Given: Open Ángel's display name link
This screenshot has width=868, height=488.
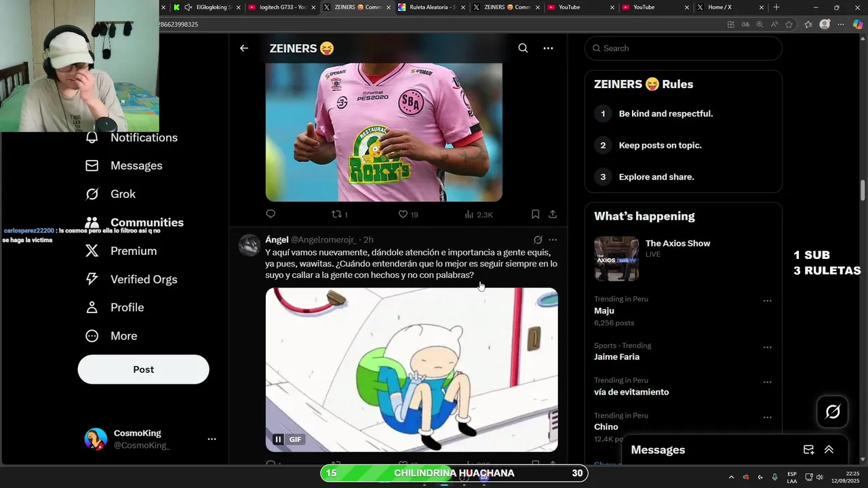Looking at the screenshot, I should tap(277, 240).
